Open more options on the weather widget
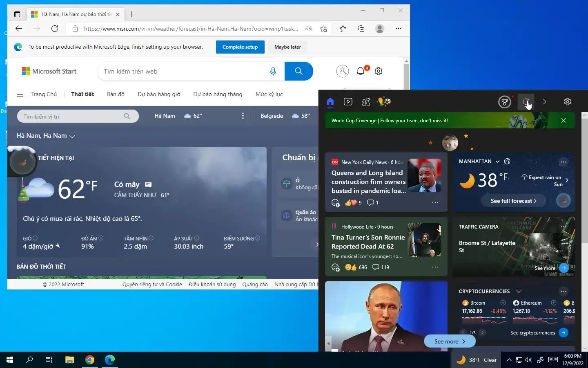 tap(563, 162)
